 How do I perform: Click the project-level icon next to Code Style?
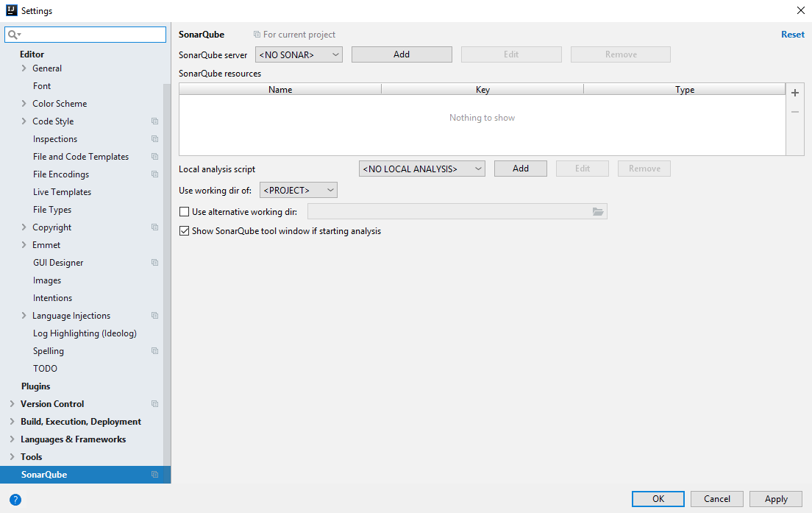154,121
